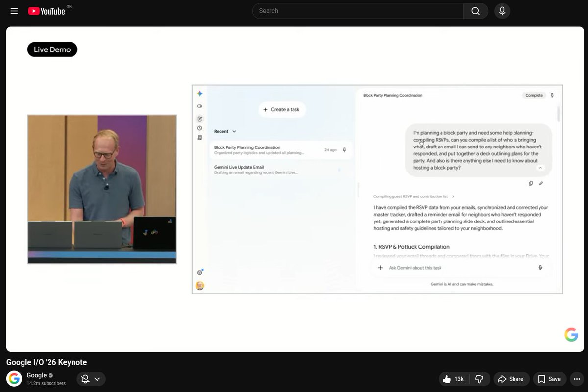
Task: Open the history clock icon in sidebar
Action: click(200, 128)
